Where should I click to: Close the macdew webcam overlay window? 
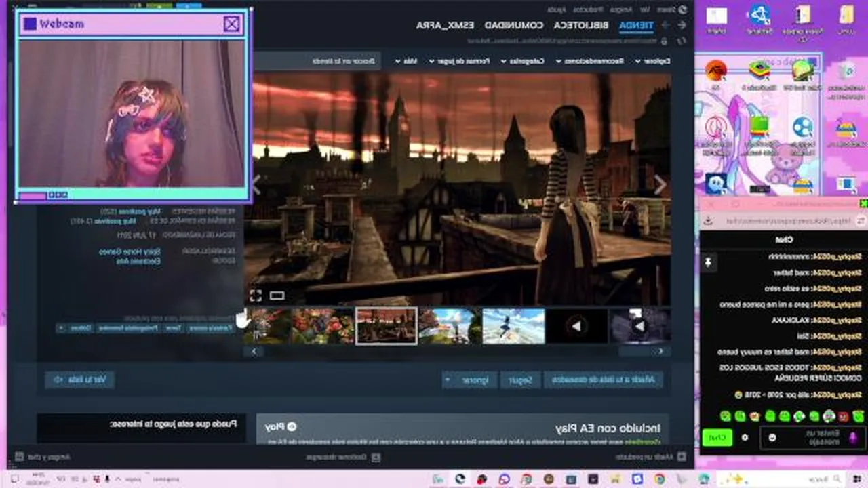pos(231,24)
